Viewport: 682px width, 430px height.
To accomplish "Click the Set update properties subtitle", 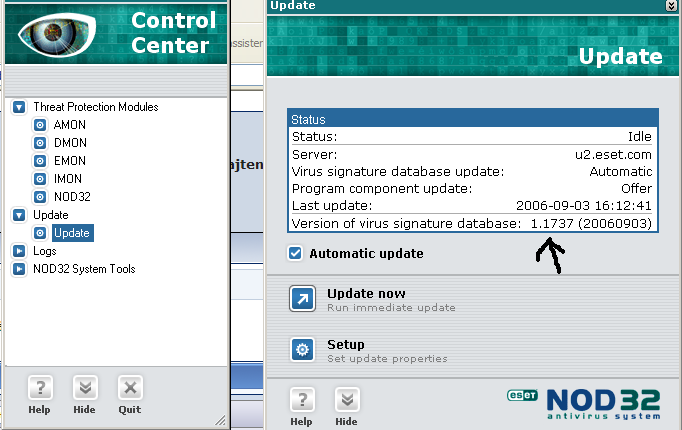I will coord(387,359).
